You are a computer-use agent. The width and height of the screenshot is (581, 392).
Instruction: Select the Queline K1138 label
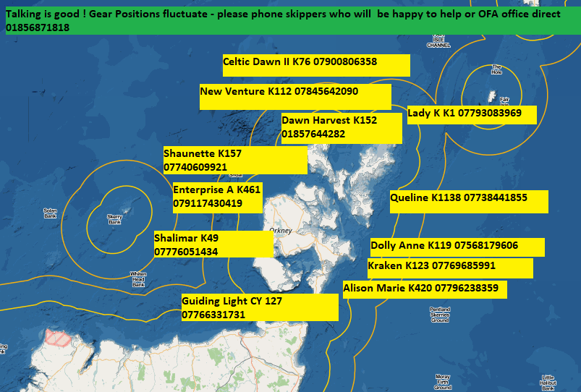tap(469, 202)
